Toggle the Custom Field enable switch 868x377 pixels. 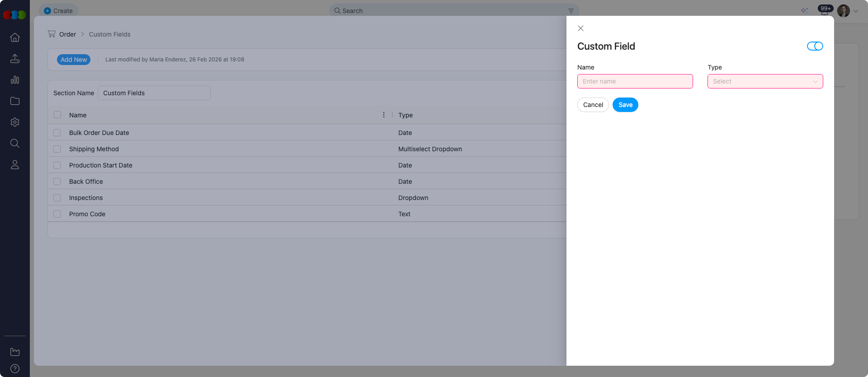(x=815, y=46)
